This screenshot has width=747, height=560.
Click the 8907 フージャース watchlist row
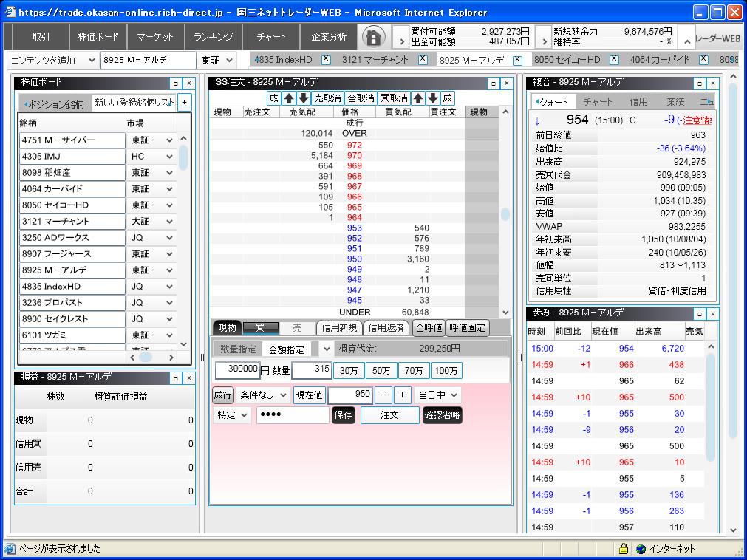click(x=72, y=254)
